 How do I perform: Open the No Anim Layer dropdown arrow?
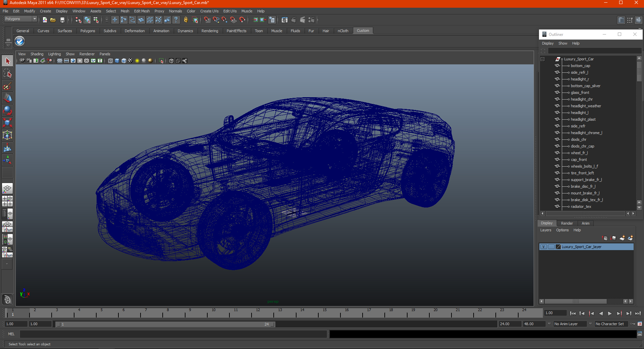(x=549, y=324)
